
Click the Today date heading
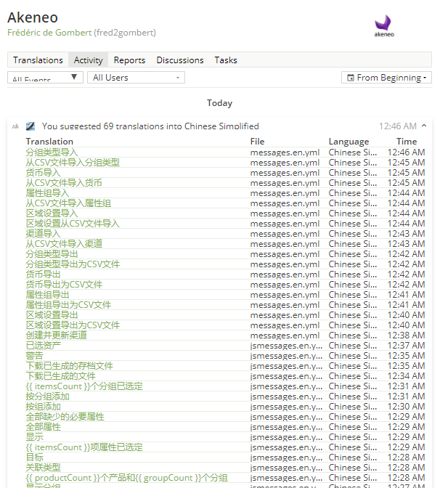coord(220,103)
